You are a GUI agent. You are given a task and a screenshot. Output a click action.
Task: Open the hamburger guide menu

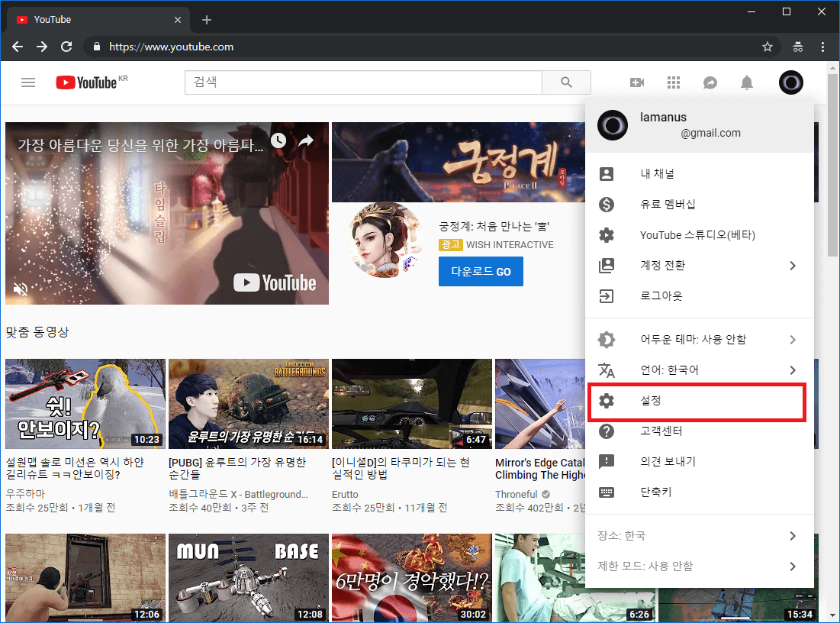[28, 82]
